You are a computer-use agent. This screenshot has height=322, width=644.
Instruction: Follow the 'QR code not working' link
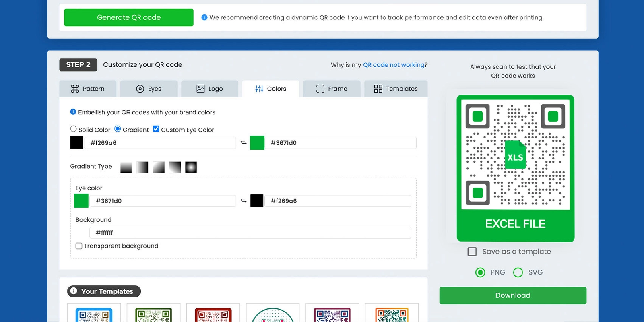point(394,65)
